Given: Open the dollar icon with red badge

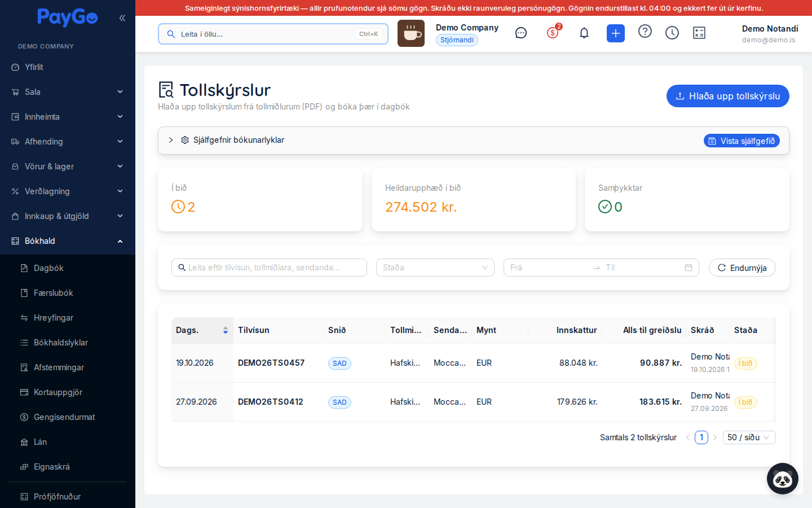Looking at the screenshot, I should (x=553, y=32).
